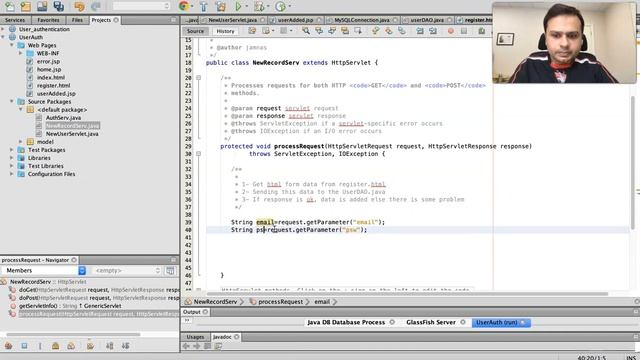The width and height of the screenshot is (640, 360).
Task: Switch to the Favorites tab
Action: pos(48,20)
